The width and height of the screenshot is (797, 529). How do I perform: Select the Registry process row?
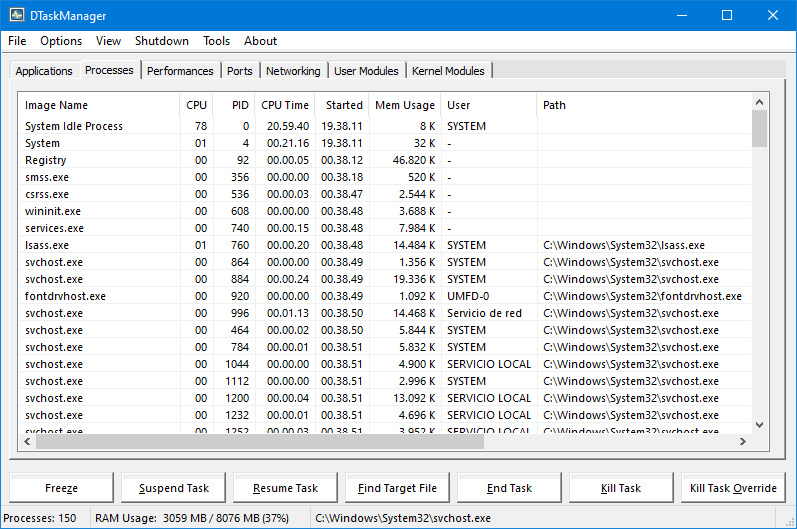385,160
